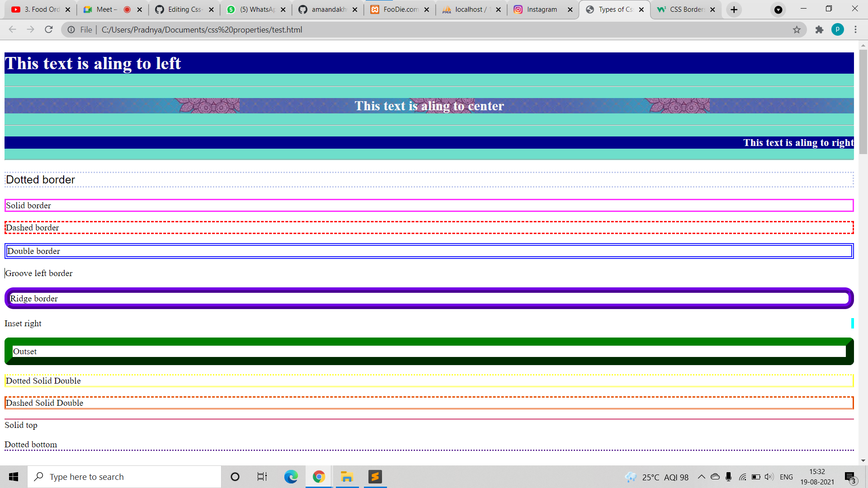
Task: Click the Chrome icon on taskbar
Action: (x=319, y=477)
